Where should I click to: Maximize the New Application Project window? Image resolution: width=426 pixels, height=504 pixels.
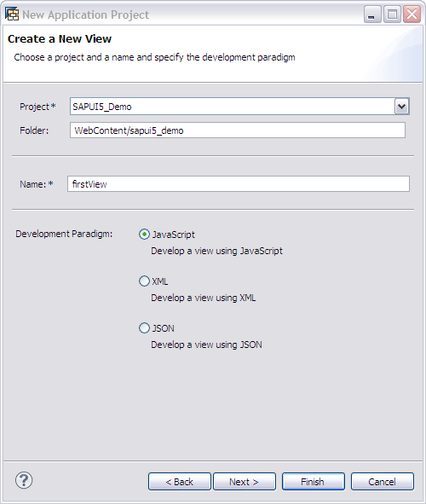[392, 14]
